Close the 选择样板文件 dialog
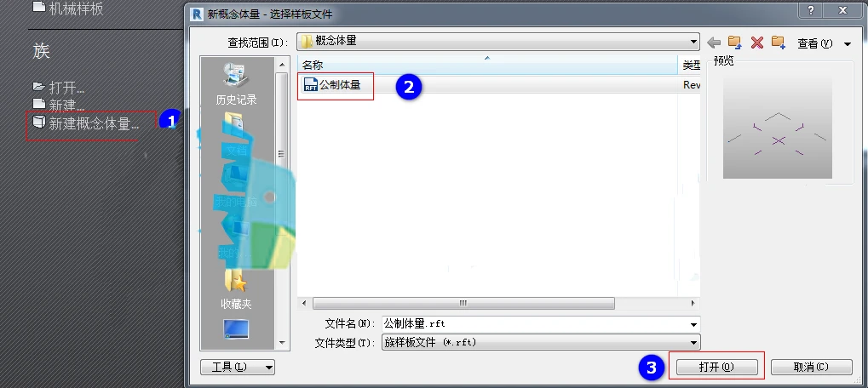868x388 pixels. (x=843, y=10)
